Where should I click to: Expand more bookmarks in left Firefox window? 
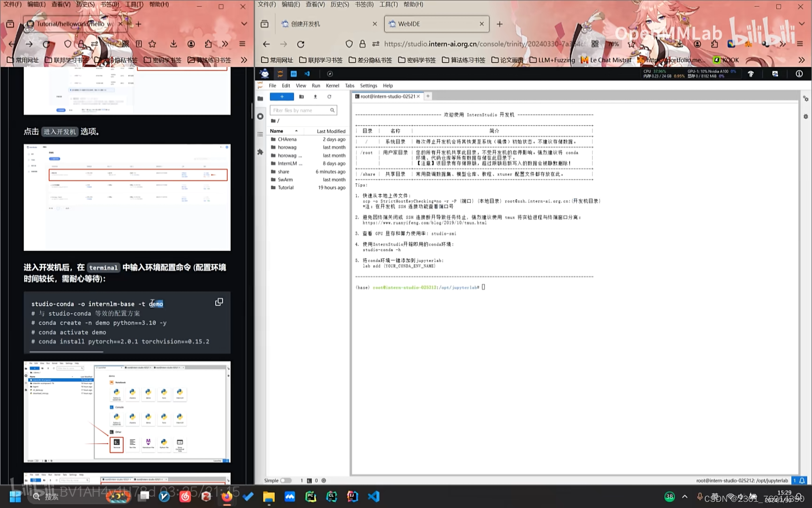tap(244, 60)
